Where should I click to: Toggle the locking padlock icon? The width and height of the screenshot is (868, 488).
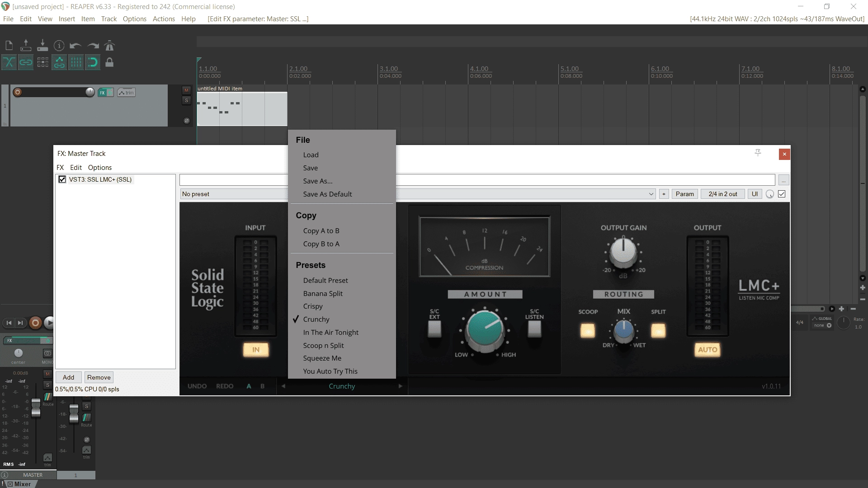click(109, 62)
